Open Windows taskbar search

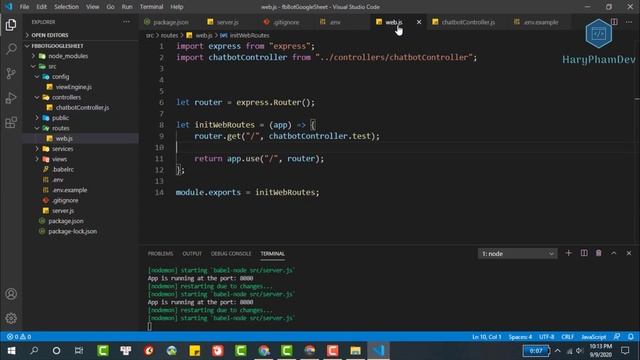[x=34, y=351]
